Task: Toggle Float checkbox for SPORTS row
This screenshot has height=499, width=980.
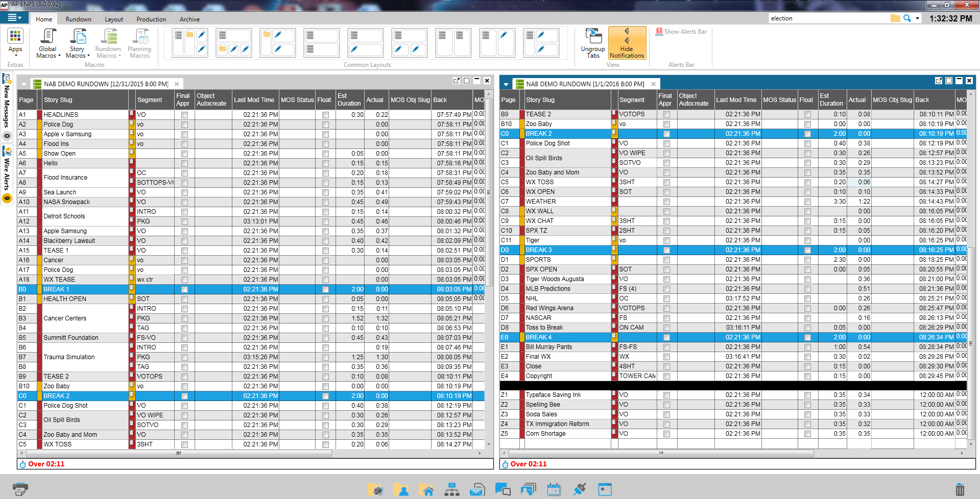Action: pos(807,260)
